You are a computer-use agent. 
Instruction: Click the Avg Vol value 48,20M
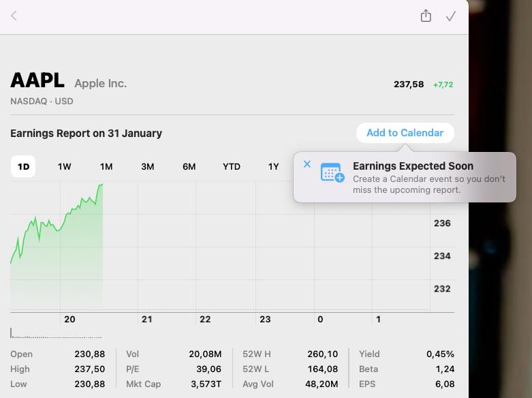pyautogui.click(x=322, y=384)
